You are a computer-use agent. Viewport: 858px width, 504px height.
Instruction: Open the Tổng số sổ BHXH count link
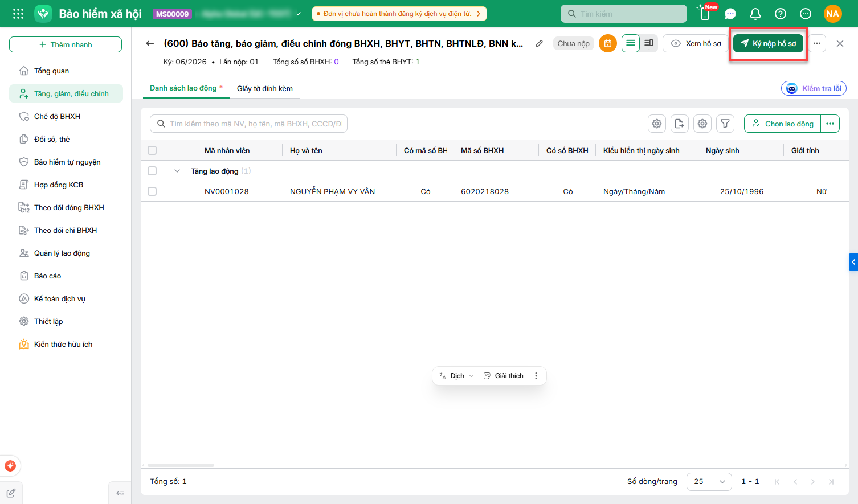click(336, 62)
